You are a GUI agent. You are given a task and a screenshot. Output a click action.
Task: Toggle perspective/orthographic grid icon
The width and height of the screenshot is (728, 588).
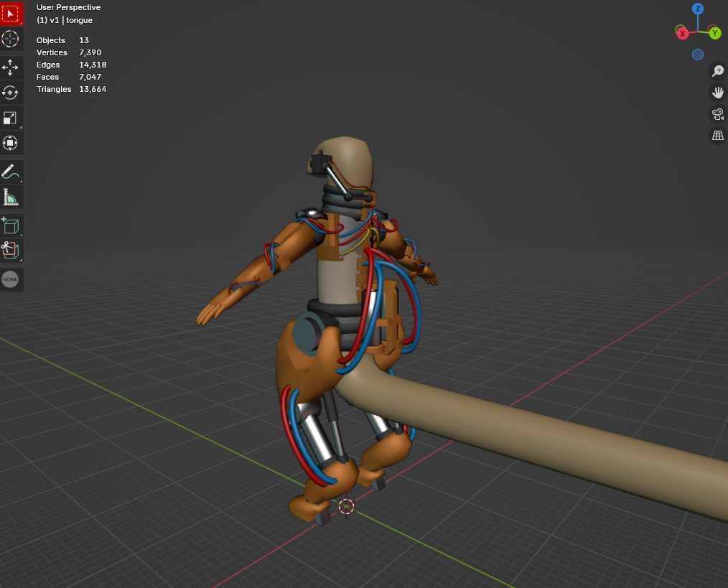click(x=718, y=136)
